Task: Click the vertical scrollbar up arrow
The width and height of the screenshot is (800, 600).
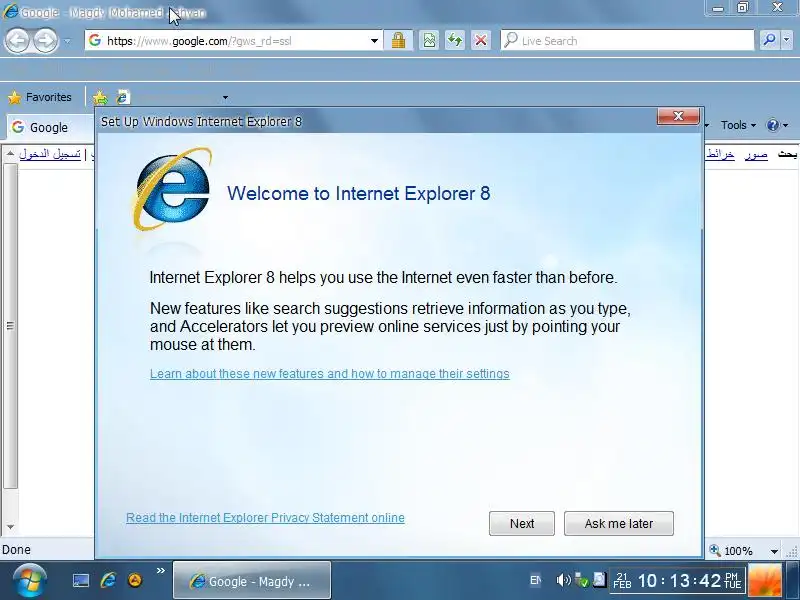Action: pos(10,154)
